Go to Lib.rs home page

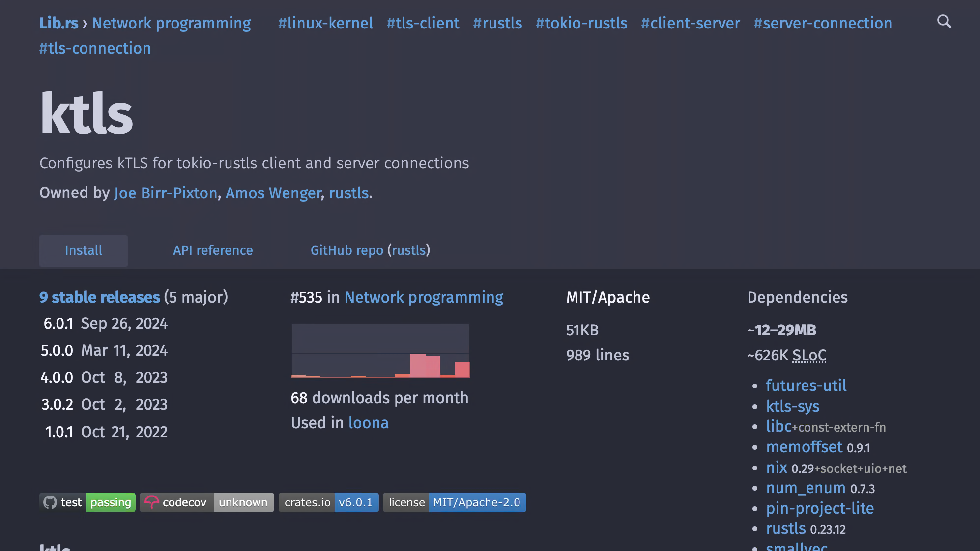[58, 23]
